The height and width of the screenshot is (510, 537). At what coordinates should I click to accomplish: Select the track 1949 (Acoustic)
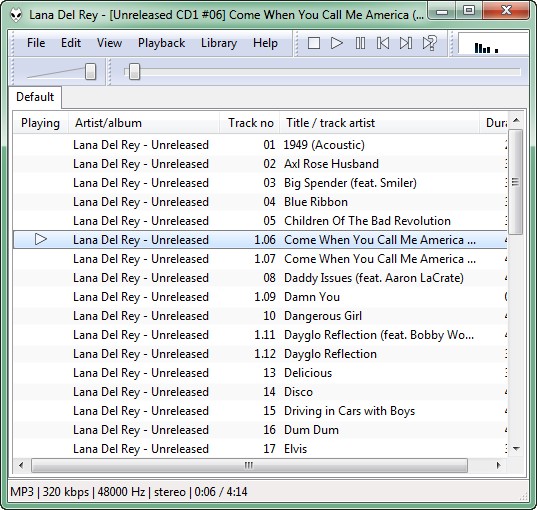point(260,145)
